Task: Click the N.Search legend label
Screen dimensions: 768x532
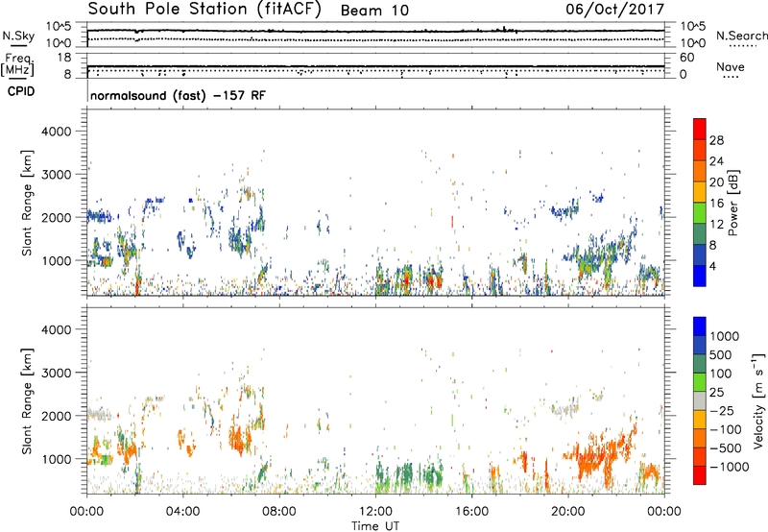Action: point(741,36)
